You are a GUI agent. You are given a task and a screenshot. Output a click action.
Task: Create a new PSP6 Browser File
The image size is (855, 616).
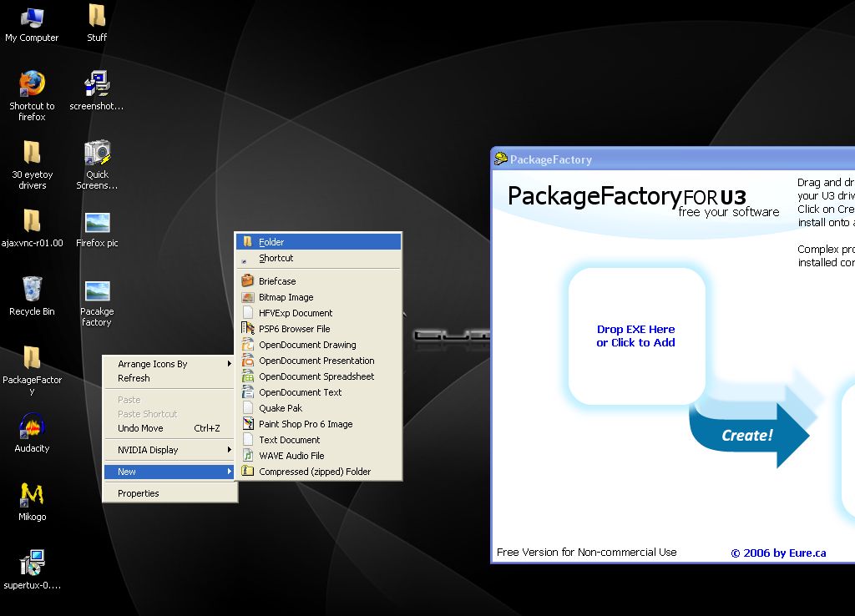tap(319, 329)
